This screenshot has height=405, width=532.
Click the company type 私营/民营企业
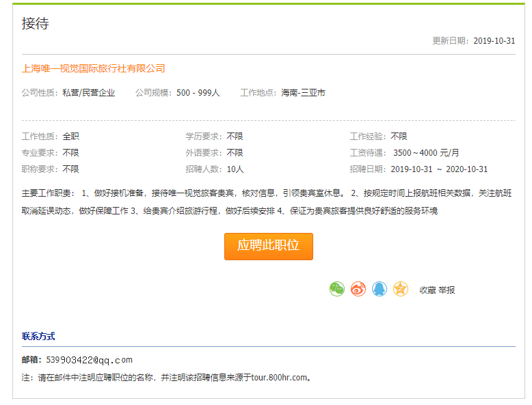(89, 92)
